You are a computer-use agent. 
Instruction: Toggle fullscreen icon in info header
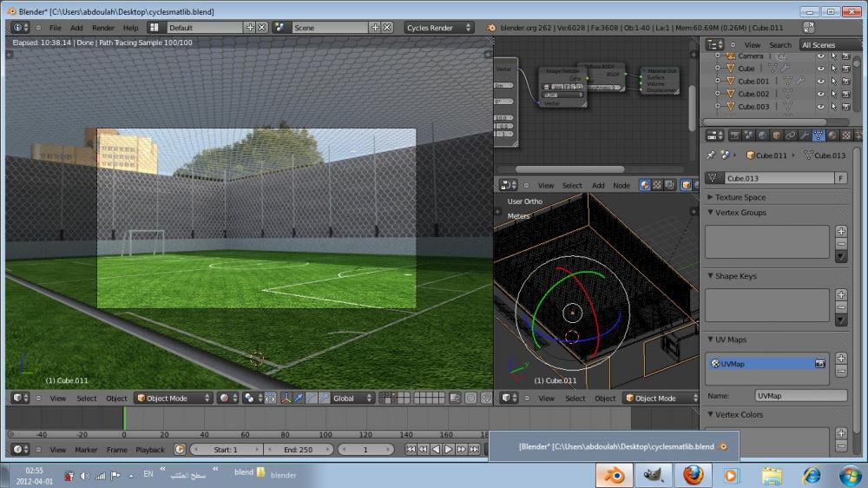coord(808,27)
